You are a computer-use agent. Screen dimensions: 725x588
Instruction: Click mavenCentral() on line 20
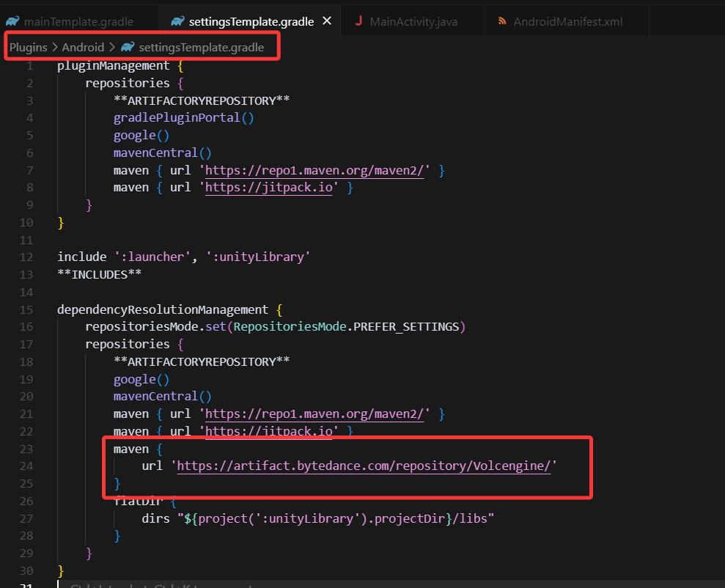point(162,397)
